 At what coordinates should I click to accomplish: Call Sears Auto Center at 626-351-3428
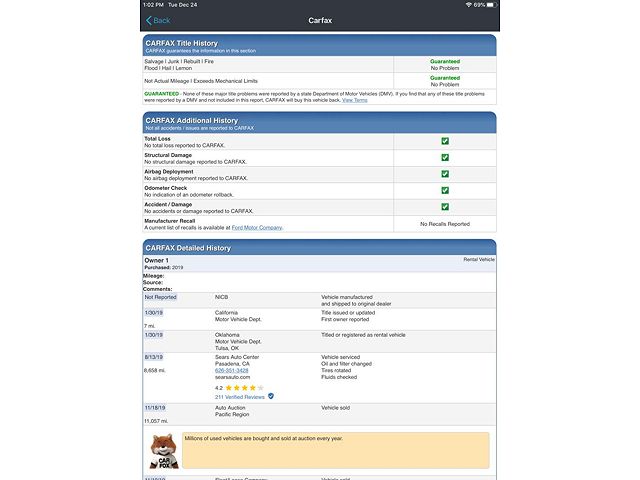point(231,370)
